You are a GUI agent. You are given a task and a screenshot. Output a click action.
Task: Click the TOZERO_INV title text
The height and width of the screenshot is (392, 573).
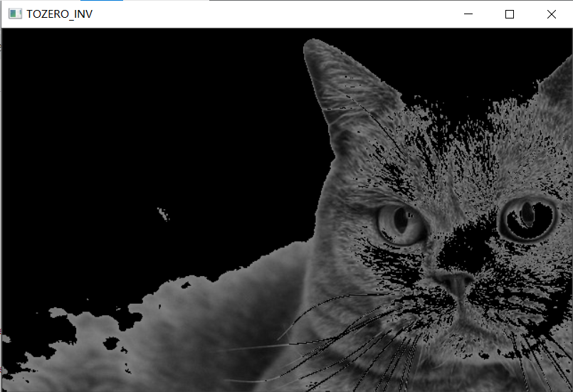(x=59, y=14)
